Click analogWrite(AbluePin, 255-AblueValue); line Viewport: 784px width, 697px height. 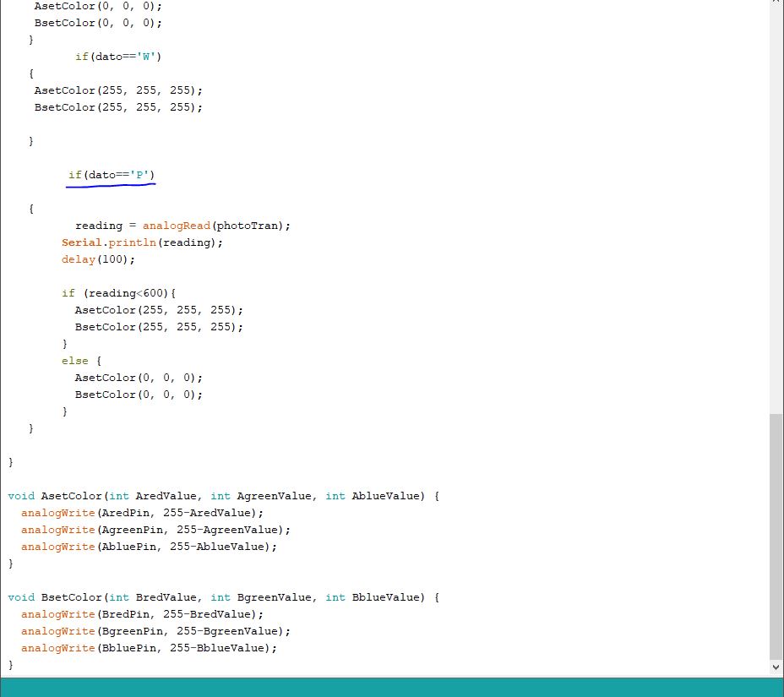tap(149, 547)
